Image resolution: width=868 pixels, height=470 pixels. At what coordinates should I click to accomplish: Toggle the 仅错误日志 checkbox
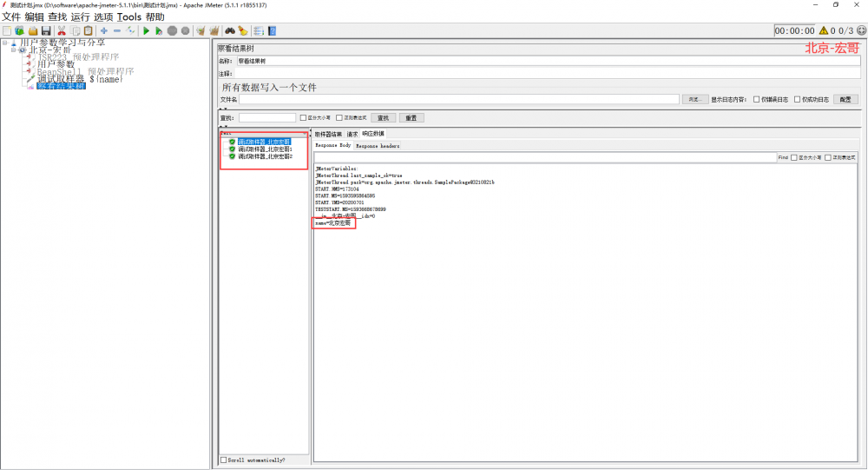(756, 99)
